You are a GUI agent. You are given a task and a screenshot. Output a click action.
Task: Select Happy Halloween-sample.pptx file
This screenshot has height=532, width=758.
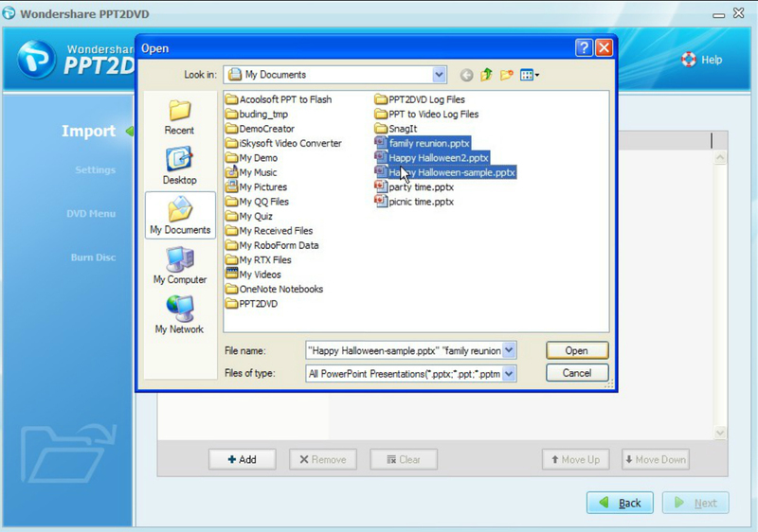(445, 172)
